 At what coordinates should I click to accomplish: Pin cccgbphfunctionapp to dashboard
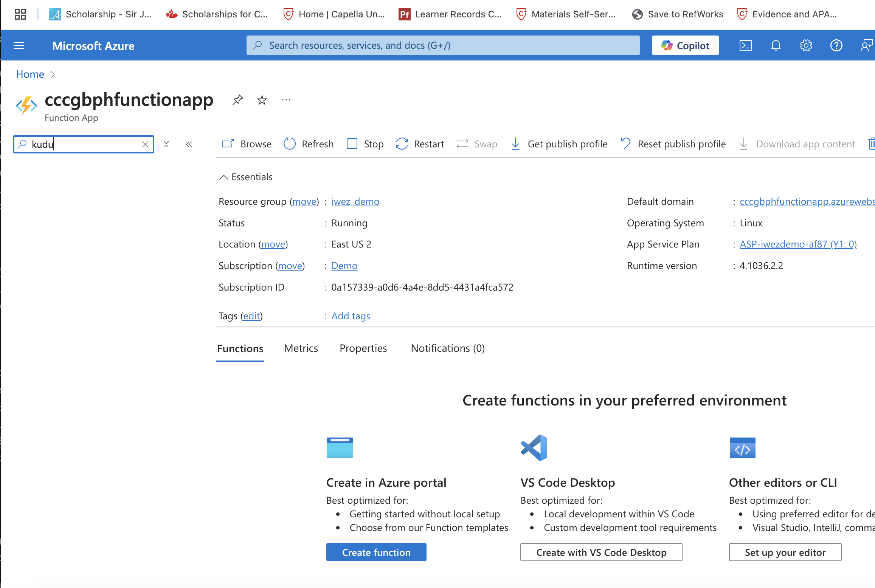(x=237, y=100)
